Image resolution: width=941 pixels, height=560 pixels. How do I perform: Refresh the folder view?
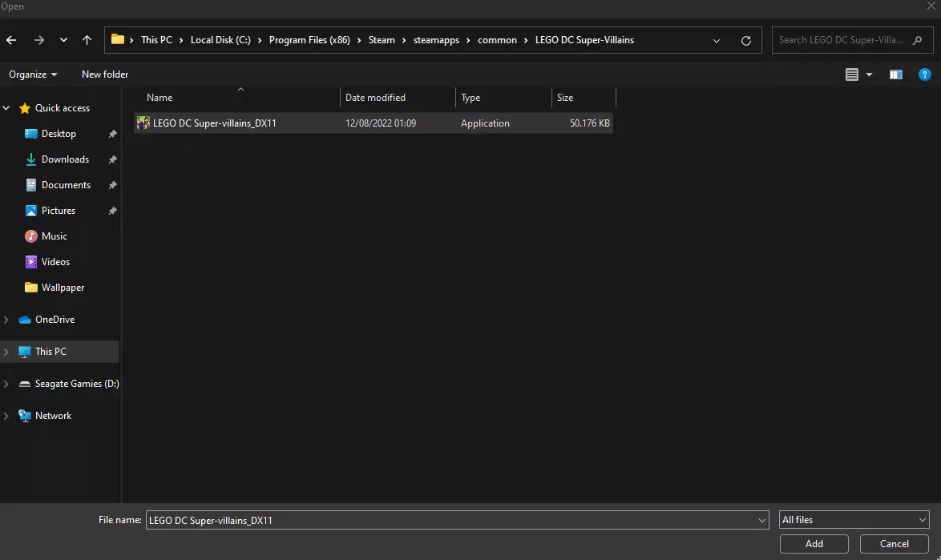click(x=746, y=41)
